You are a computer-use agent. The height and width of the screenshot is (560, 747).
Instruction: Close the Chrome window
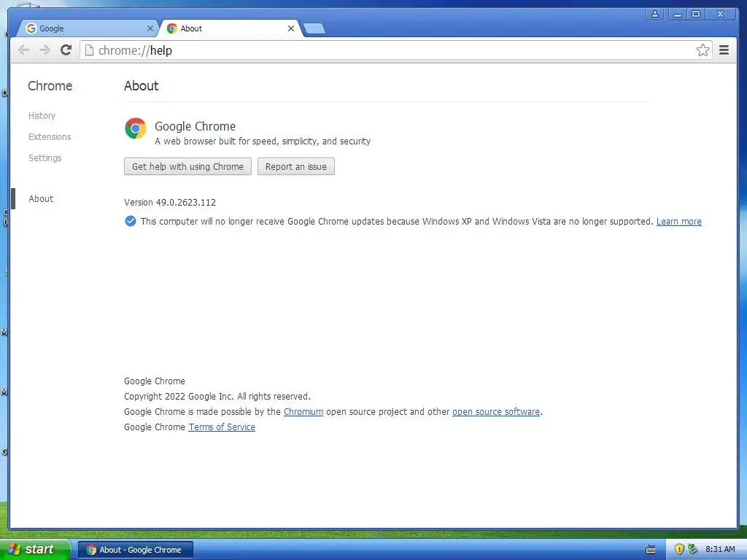coord(721,14)
